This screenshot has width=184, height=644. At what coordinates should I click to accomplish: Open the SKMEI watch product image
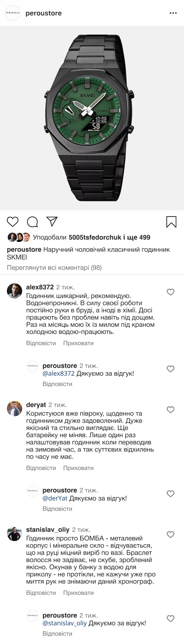[92, 118]
